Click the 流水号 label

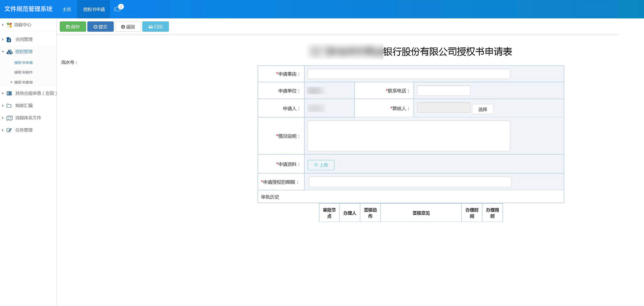(69, 62)
